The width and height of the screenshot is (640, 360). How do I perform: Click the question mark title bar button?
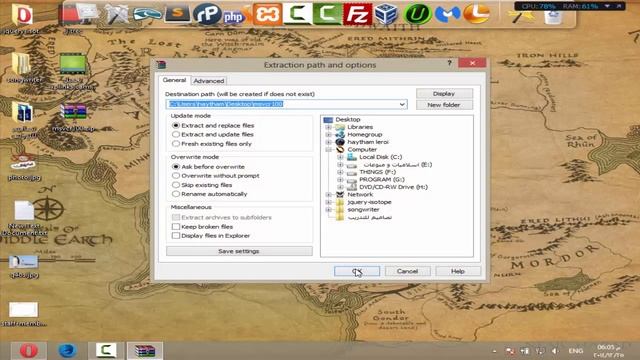click(449, 63)
